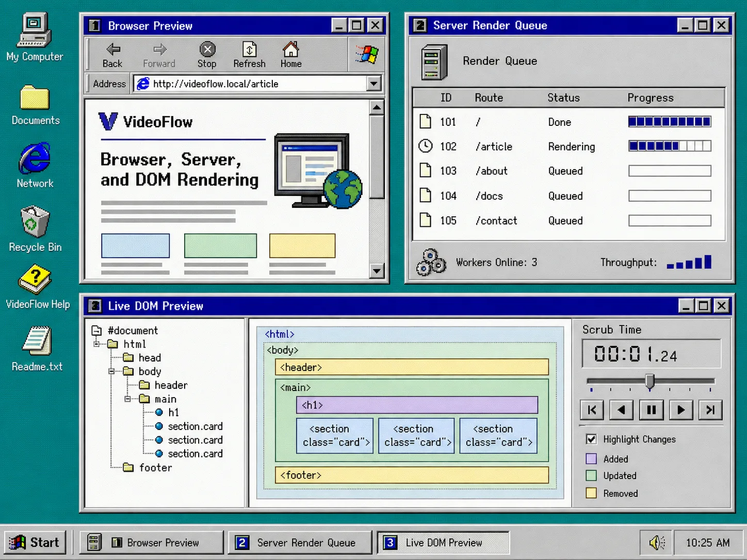Screen dimensions: 747x560
Task: Stop the page load in Browser Preview
Action: point(207,55)
